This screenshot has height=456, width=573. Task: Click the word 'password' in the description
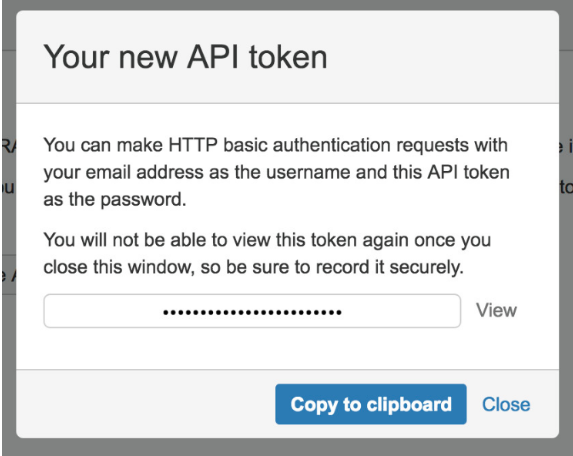click(x=142, y=200)
